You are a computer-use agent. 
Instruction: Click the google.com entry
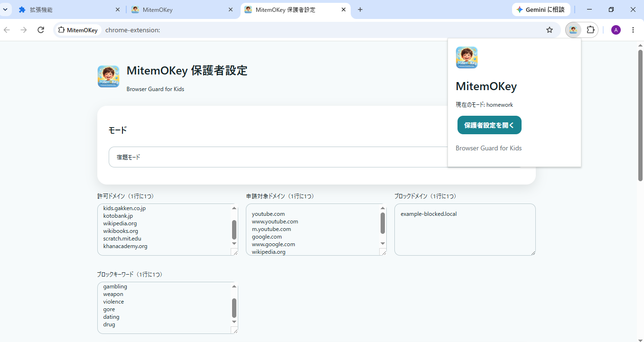click(267, 237)
